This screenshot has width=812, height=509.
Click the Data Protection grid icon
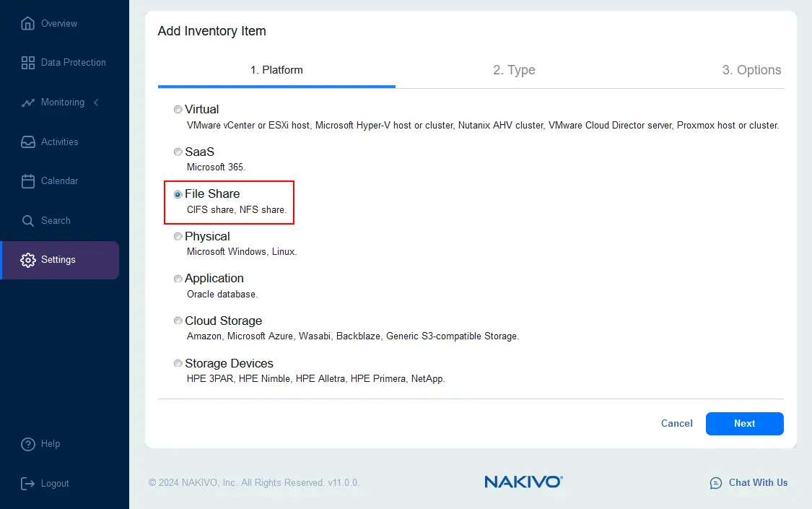28,63
